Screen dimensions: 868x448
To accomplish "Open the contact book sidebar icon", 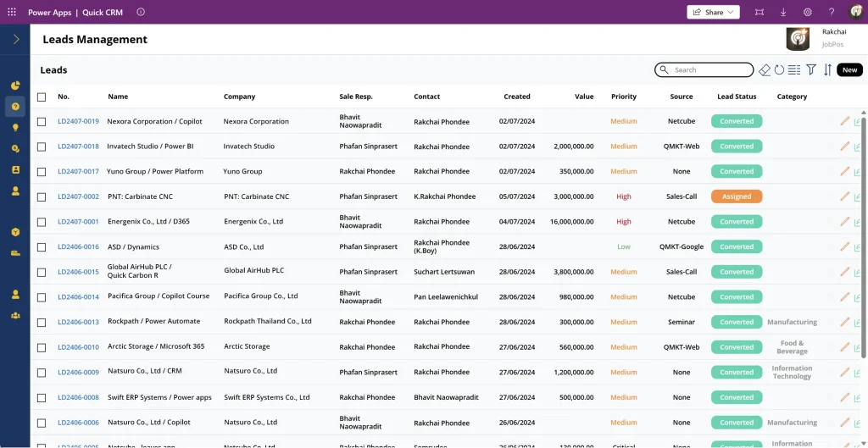I will coord(15,169).
